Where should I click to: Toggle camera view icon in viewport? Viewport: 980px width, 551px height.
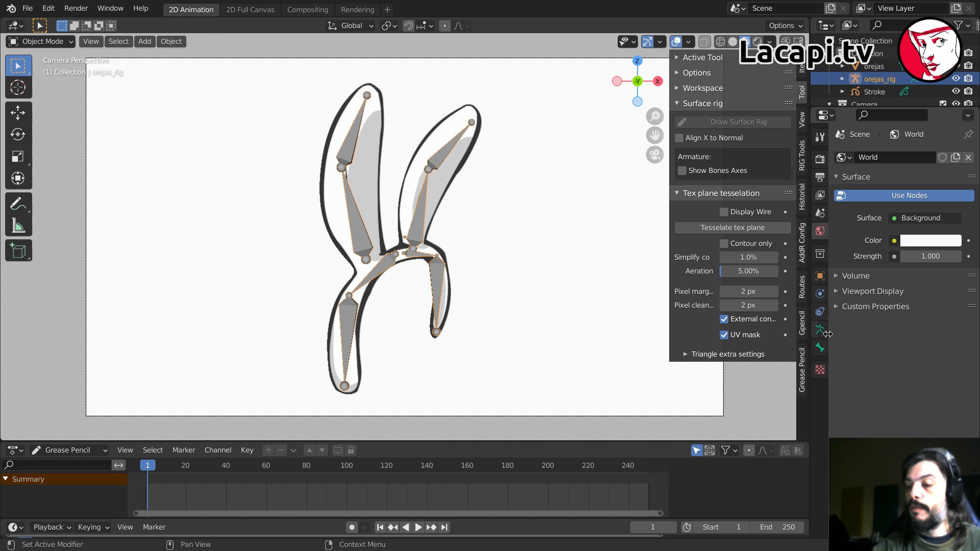click(x=654, y=154)
